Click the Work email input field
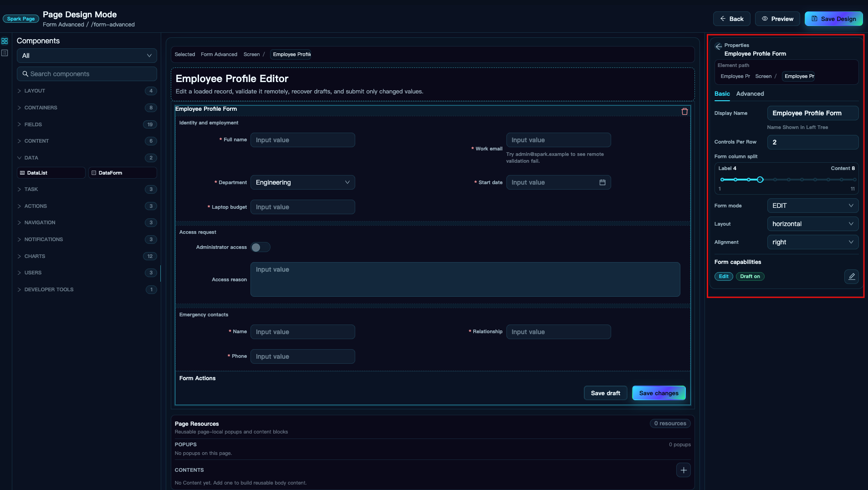Screen dimensions: 868x490 558,140
